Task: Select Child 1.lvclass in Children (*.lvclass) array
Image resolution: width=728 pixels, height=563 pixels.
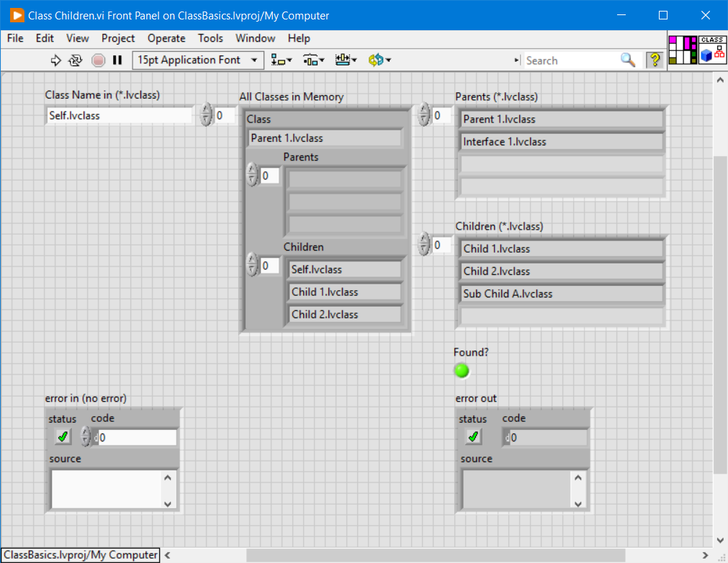Action: 562,249
